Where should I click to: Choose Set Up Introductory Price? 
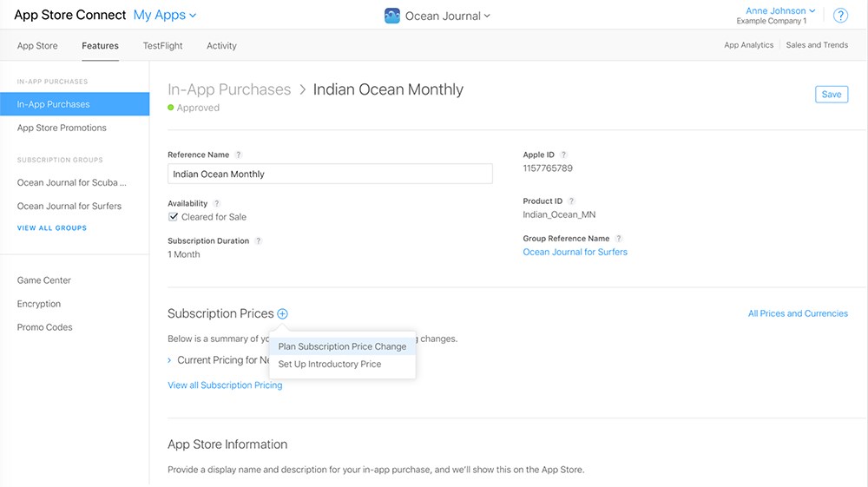tap(342, 364)
